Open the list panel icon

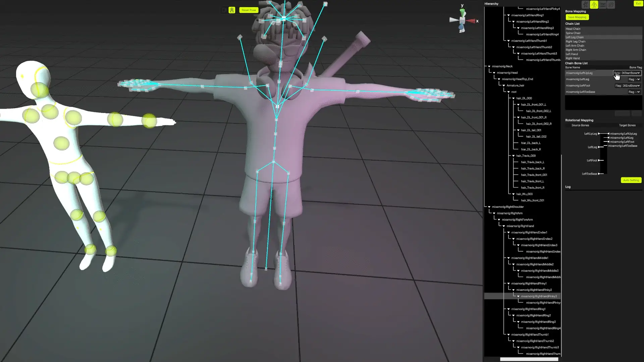point(602,5)
